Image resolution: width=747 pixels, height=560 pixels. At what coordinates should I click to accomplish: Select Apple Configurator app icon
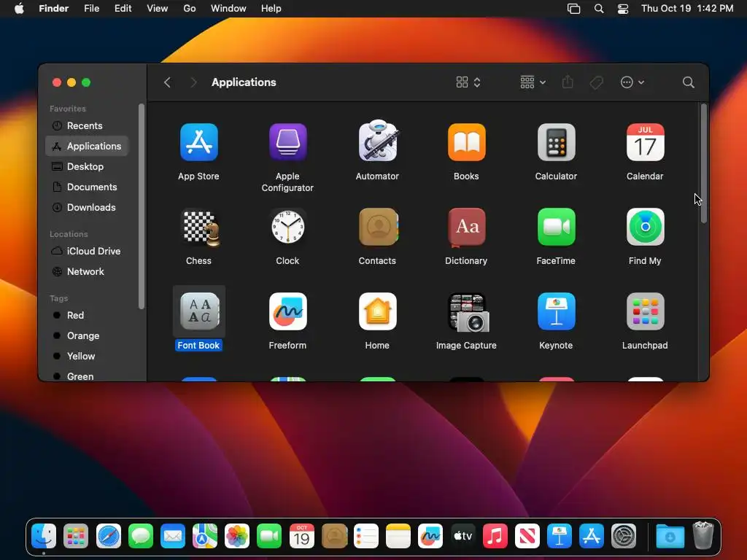287,142
